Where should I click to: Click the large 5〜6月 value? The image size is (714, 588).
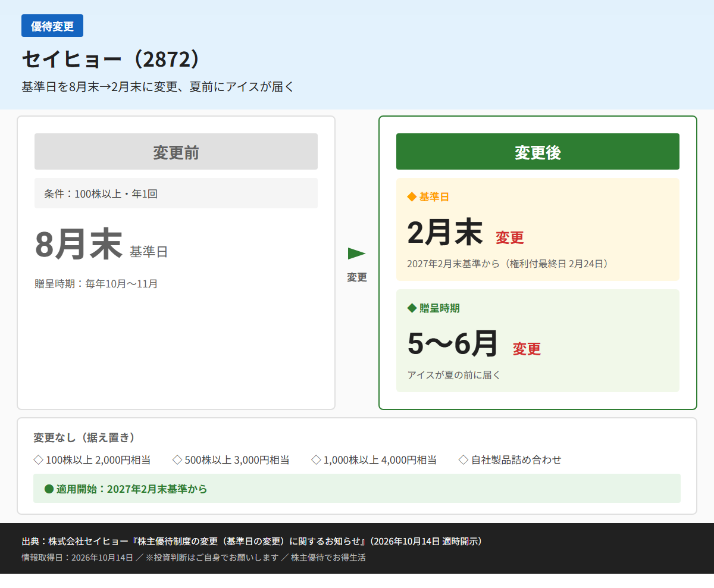coord(453,343)
